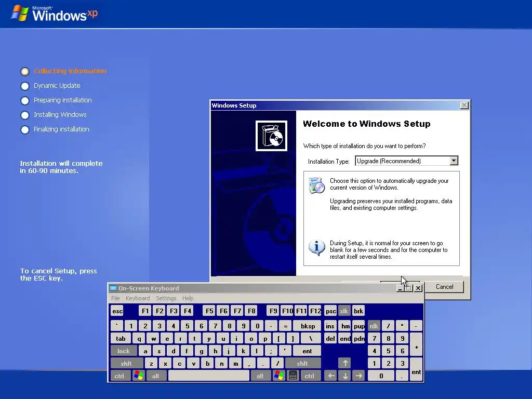Select the Upgrade (Recommended) combo box field

pyautogui.click(x=406, y=161)
